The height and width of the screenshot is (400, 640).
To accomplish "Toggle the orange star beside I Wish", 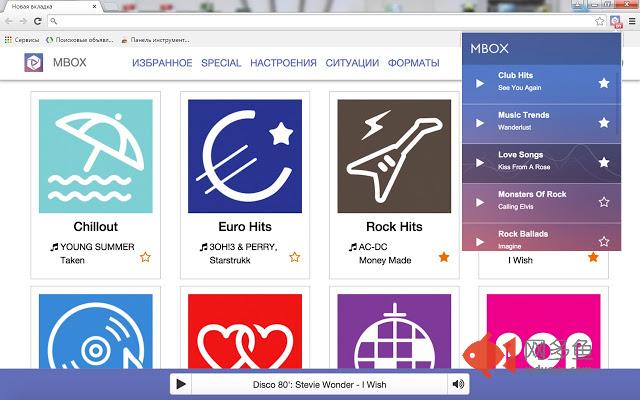I will coord(593,257).
